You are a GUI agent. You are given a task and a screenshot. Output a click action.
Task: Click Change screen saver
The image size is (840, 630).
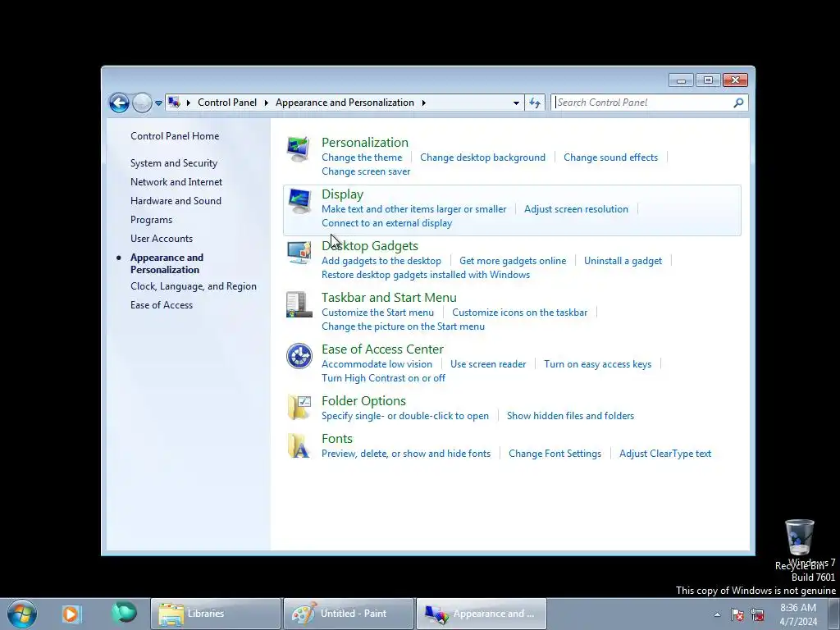pos(366,171)
